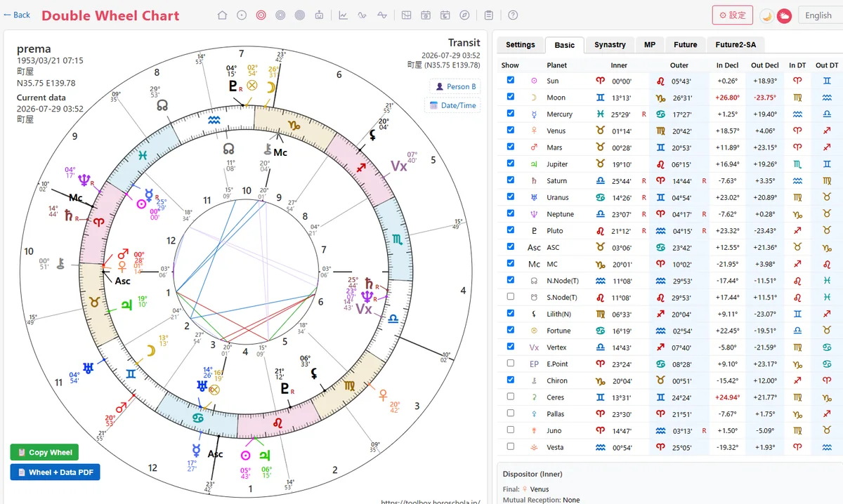Click the Wheel + Data PDF button

click(x=55, y=472)
